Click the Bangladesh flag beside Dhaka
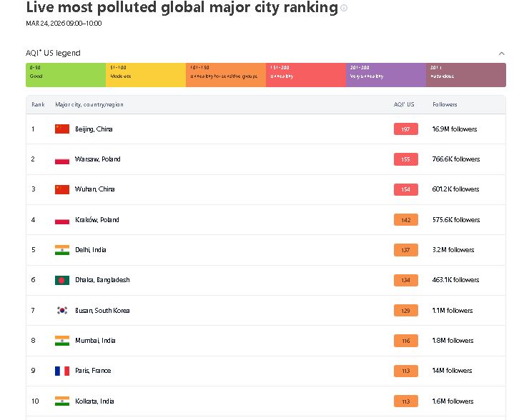The image size is (514, 420). point(62,280)
